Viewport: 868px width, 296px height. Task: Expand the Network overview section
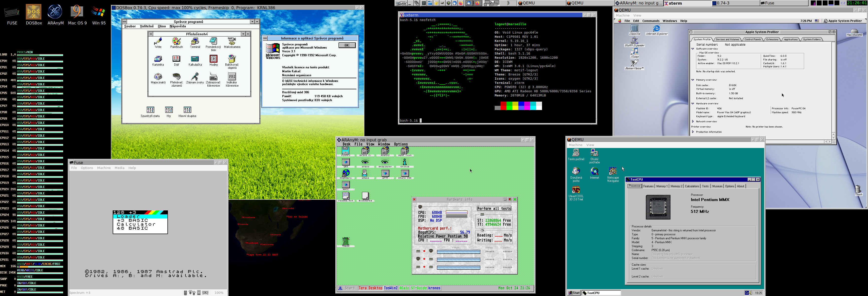tap(693, 121)
